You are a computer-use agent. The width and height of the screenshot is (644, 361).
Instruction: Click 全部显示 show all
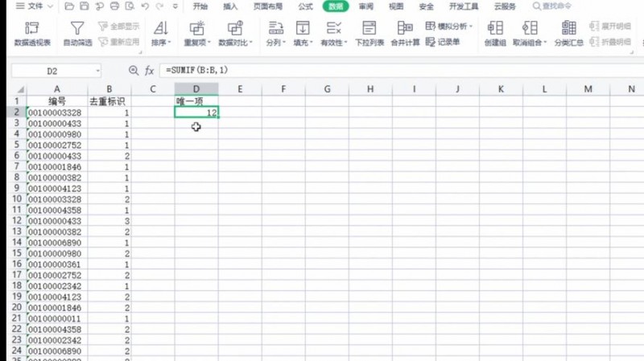(119, 27)
